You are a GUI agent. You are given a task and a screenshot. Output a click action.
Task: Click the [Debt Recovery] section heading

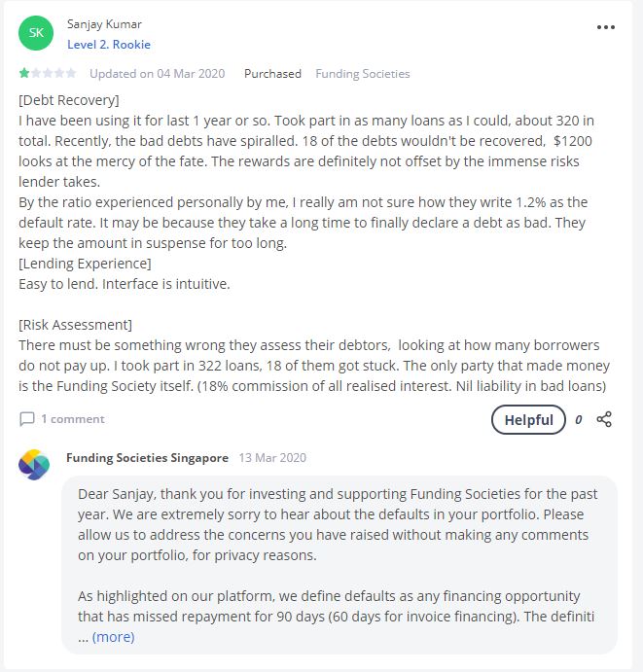tap(69, 100)
